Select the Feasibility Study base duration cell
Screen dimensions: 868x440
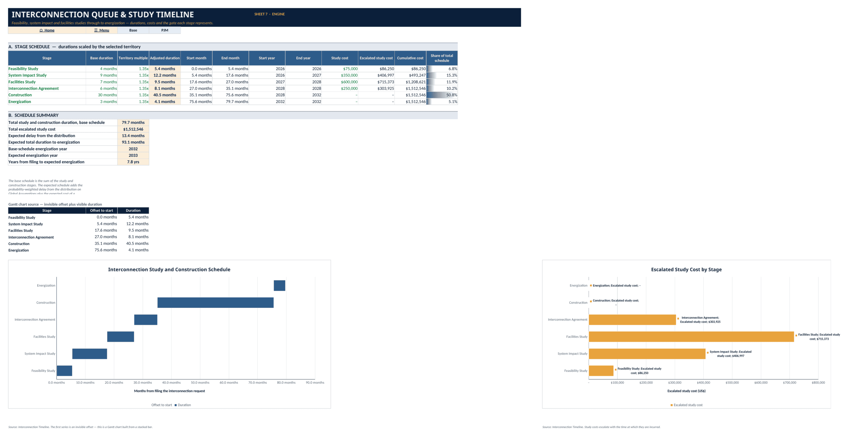(x=102, y=69)
